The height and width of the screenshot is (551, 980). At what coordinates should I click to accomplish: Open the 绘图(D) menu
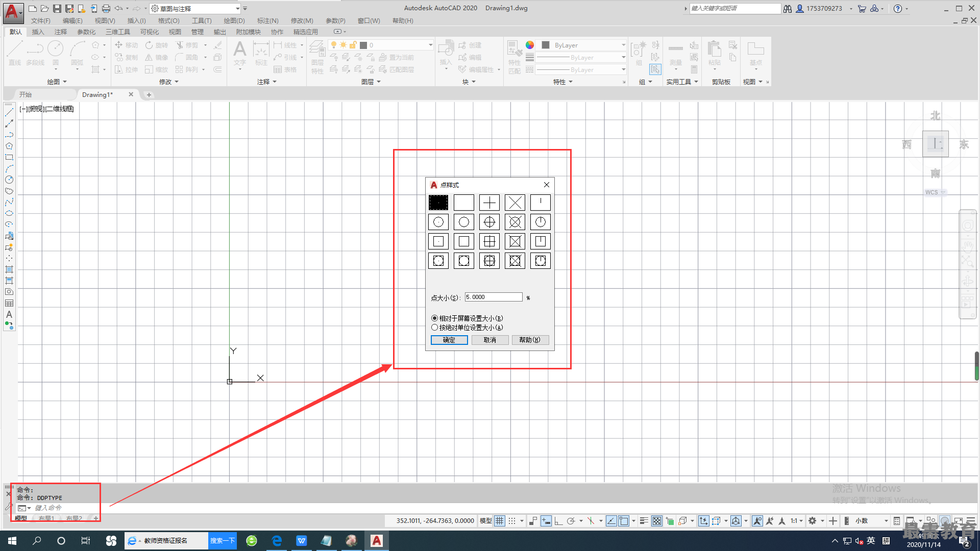click(234, 21)
